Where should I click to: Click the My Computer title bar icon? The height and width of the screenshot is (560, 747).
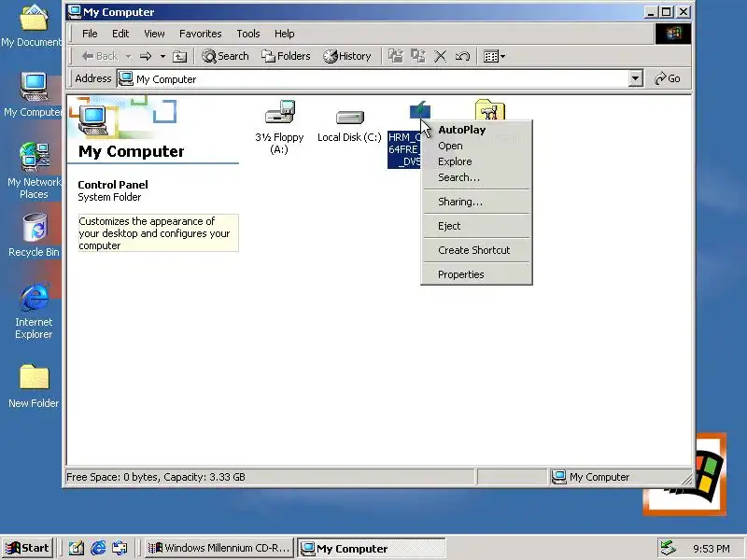pos(75,12)
